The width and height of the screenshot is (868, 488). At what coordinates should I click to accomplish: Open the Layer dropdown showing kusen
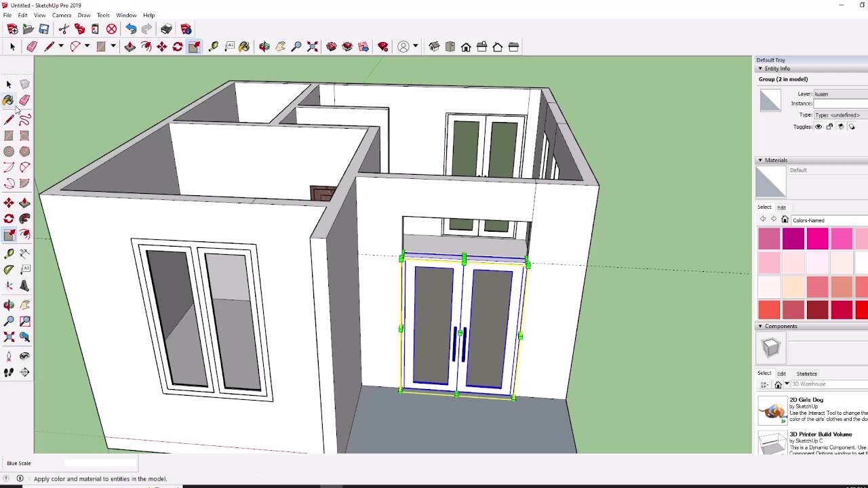pyautogui.click(x=841, y=94)
